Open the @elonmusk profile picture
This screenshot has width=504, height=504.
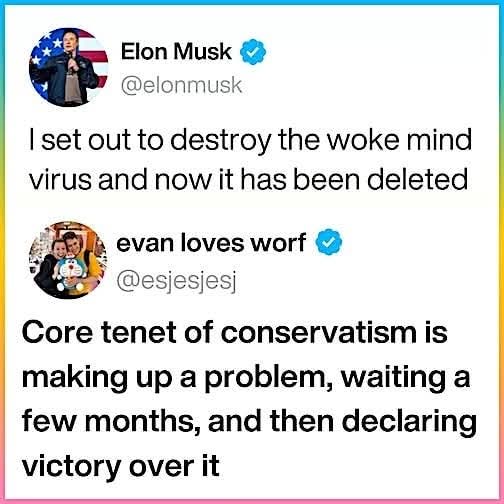69,67
